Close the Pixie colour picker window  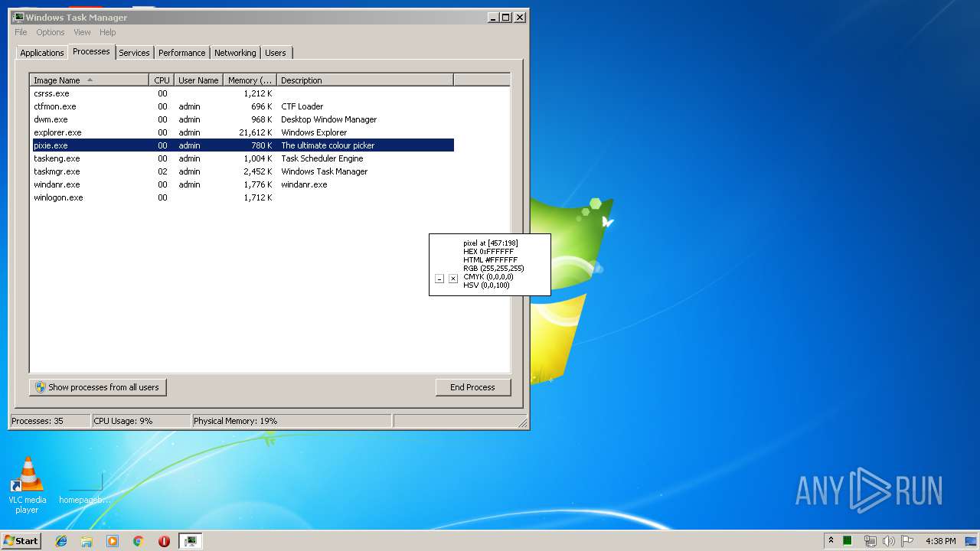pos(453,279)
